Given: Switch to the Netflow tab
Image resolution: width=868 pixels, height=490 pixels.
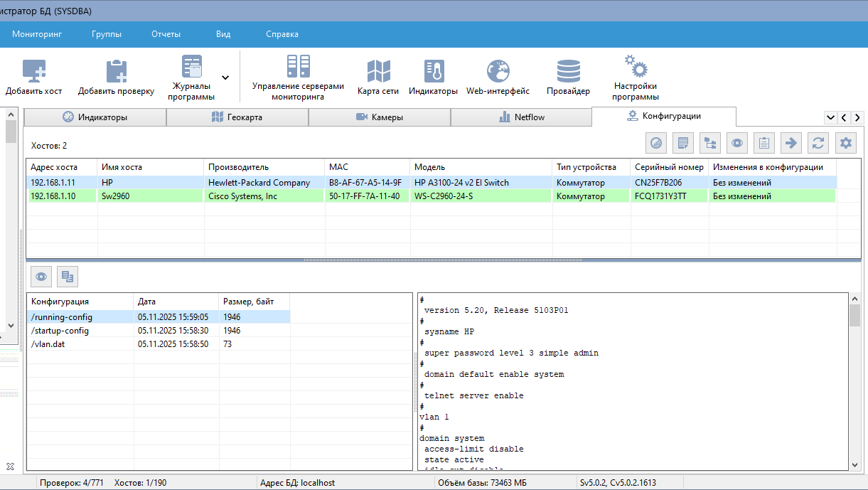Looking at the screenshot, I should click(521, 117).
